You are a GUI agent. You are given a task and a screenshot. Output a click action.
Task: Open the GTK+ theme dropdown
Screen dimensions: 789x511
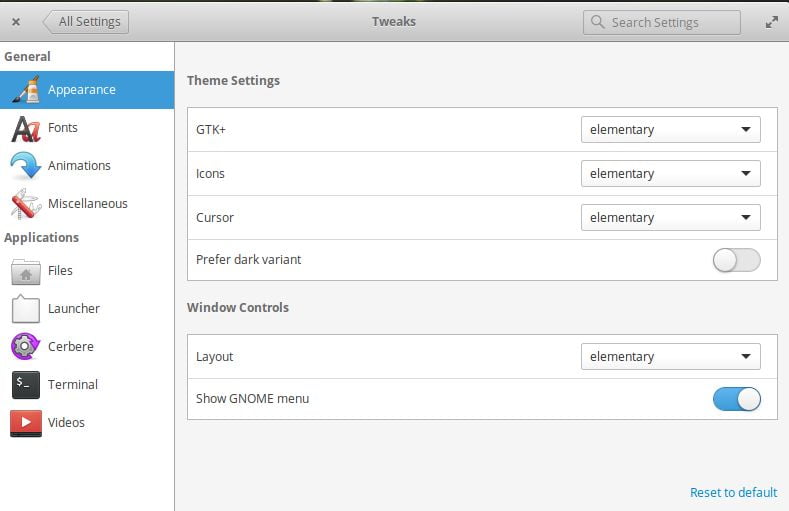pyautogui.click(x=670, y=130)
